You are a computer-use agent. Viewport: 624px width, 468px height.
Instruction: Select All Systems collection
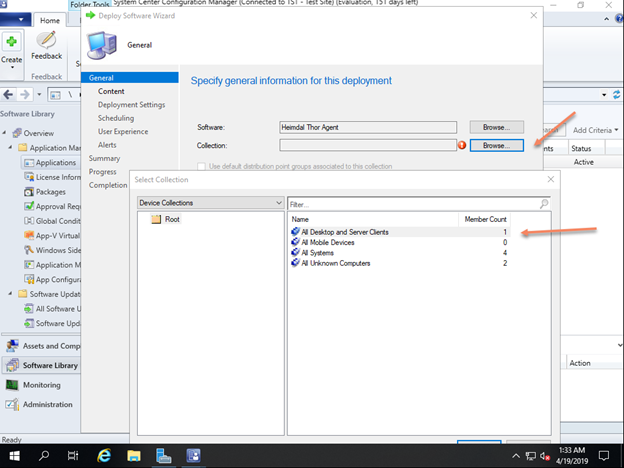pos(400,253)
